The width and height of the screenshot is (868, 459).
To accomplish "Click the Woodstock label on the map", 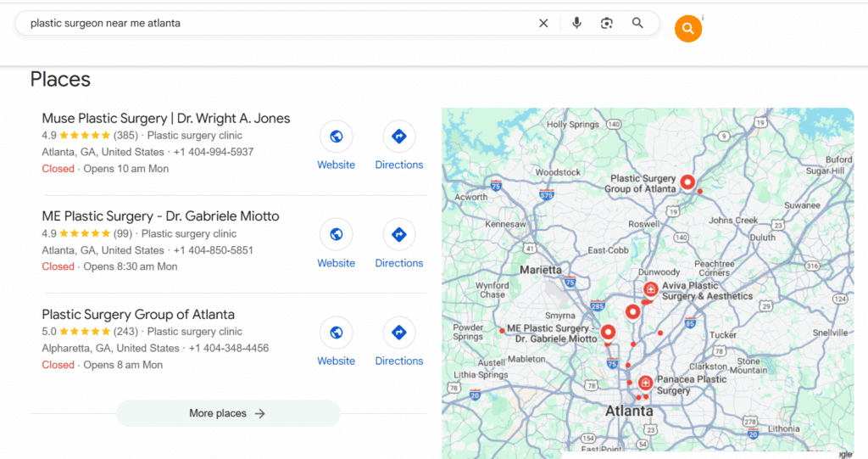I will [x=558, y=172].
